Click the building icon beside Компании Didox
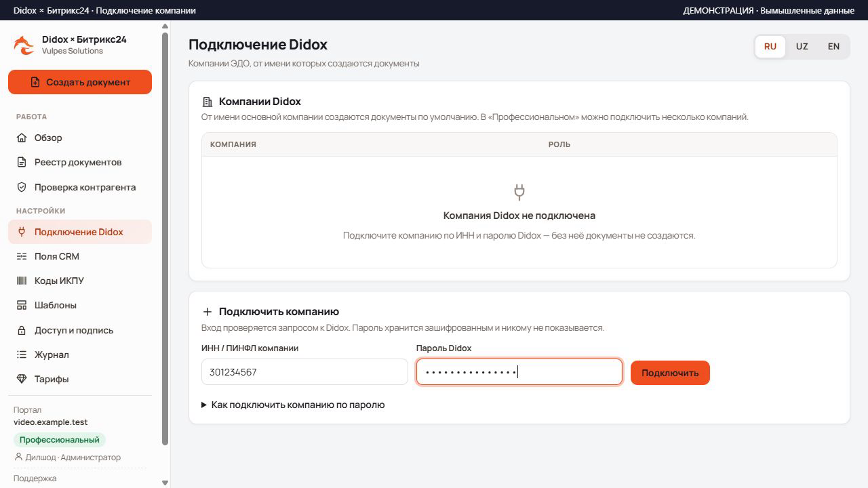The image size is (868, 488). [208, 102]
